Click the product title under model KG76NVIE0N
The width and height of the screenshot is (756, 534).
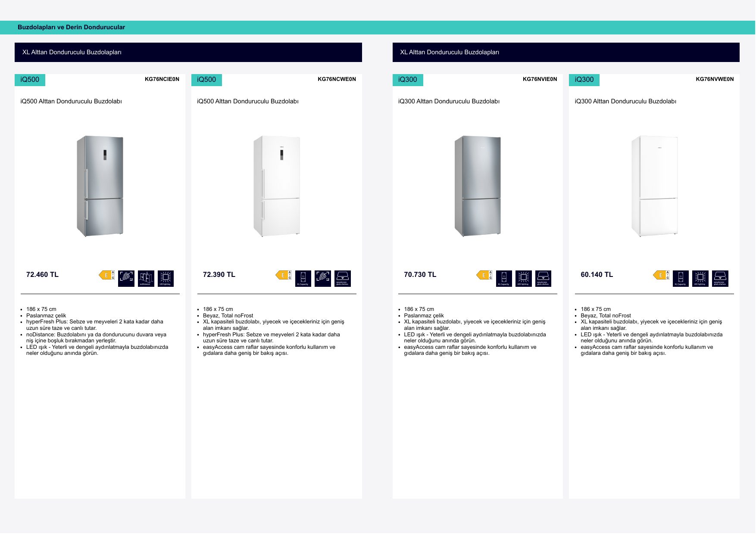(x=449, y=101)
